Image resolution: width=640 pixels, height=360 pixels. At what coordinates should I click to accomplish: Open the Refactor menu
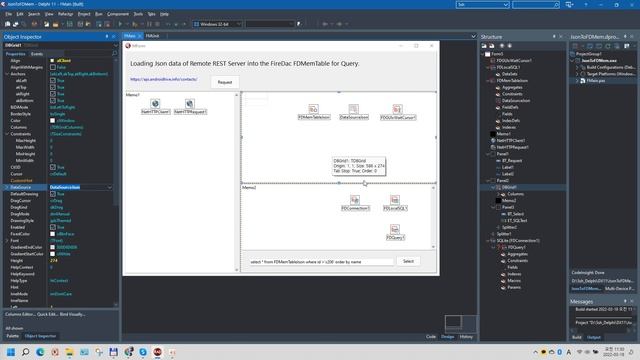click(x=65, y=14)
